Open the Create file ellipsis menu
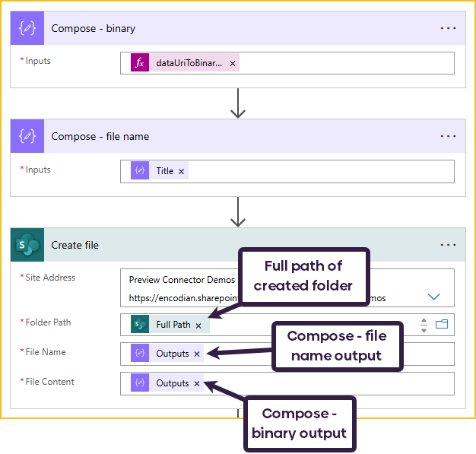 click(448, 245)
